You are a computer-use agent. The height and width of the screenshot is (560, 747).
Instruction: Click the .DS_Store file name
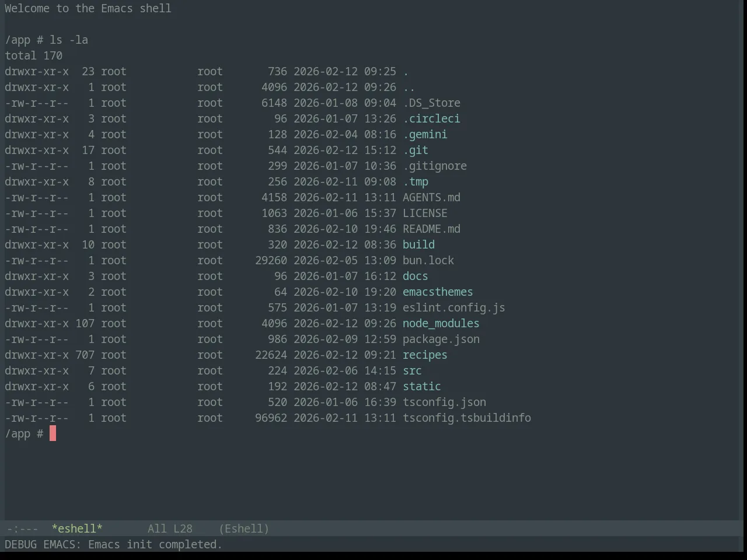431,103
